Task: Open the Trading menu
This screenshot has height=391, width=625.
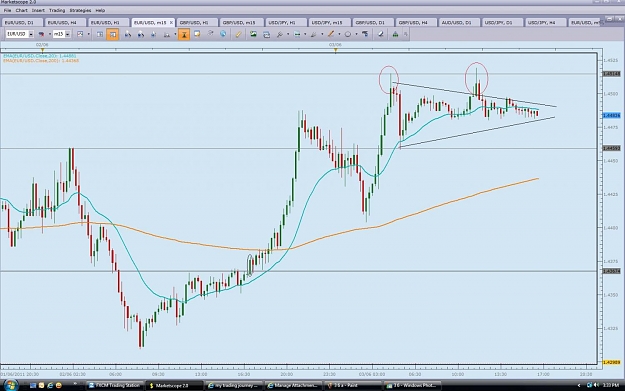Action: tap(57, 10)
